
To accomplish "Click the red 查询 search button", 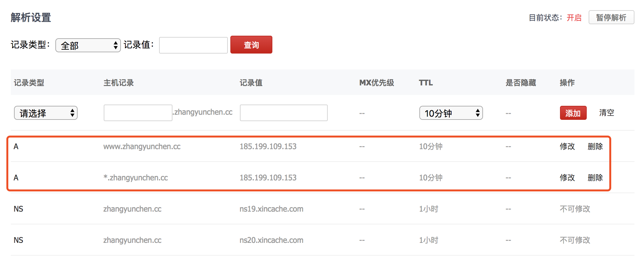I will coord(251,45).
